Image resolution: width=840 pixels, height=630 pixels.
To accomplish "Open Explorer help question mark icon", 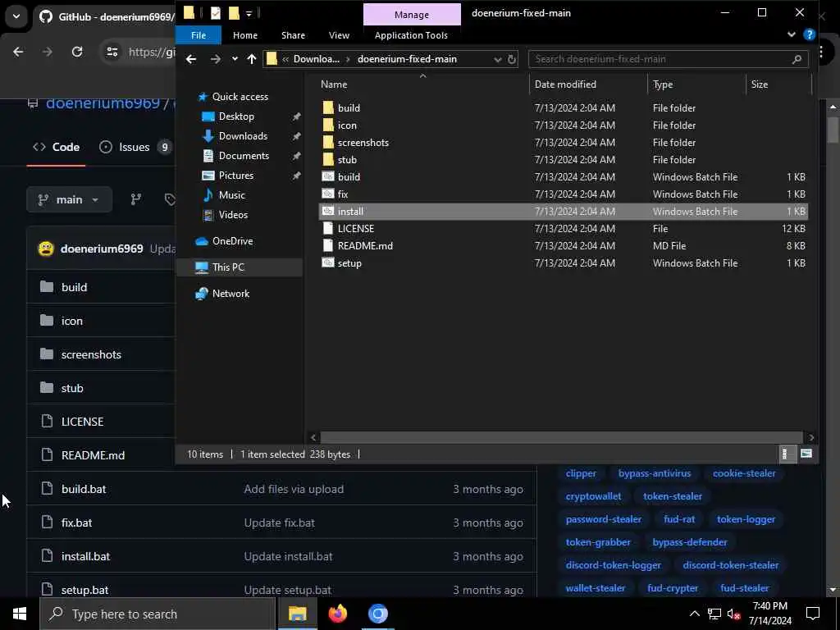I will [809, 34].
